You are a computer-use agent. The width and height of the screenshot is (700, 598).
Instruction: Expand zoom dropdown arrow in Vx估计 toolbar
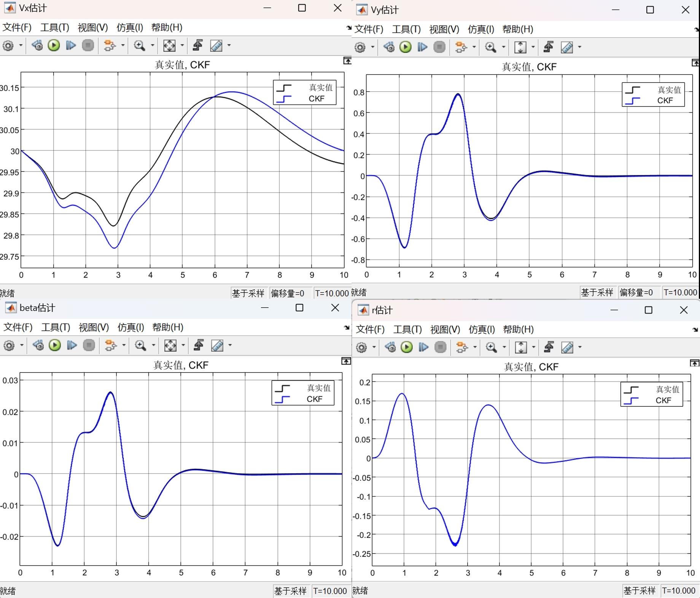click(x=153, y=46)
